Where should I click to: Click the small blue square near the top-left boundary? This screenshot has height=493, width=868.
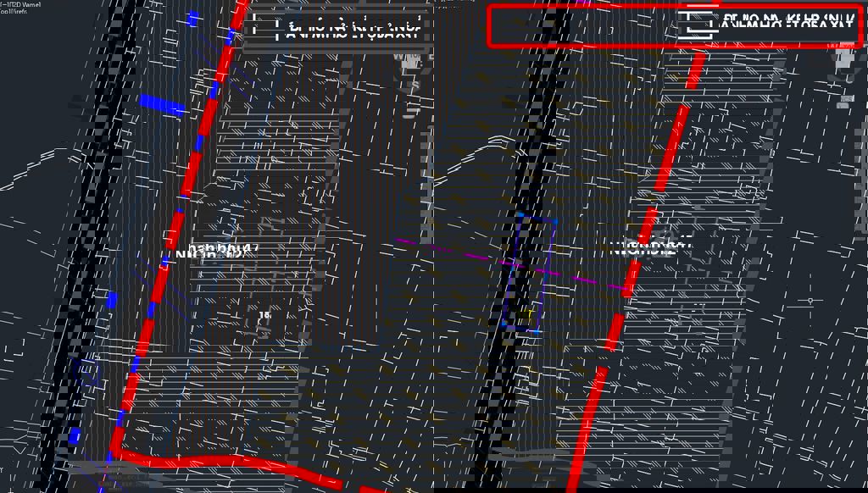click(x=193, y=19)
